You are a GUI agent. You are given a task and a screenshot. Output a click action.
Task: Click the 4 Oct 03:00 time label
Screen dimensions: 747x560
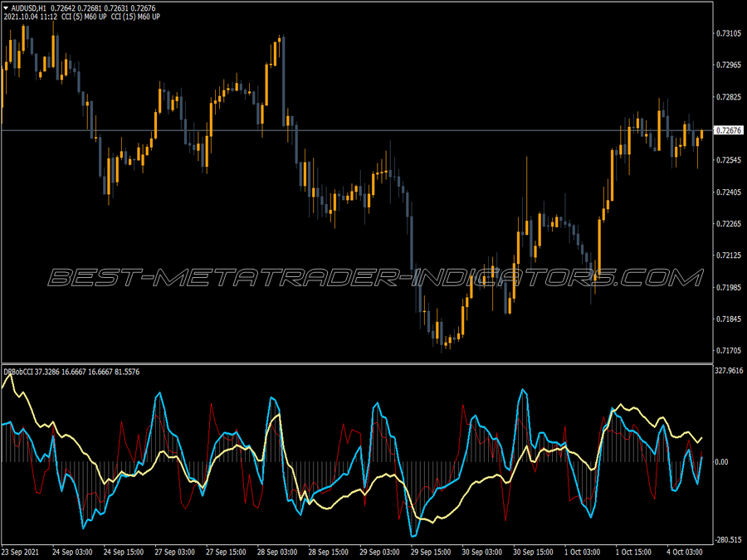coord(685,552)
